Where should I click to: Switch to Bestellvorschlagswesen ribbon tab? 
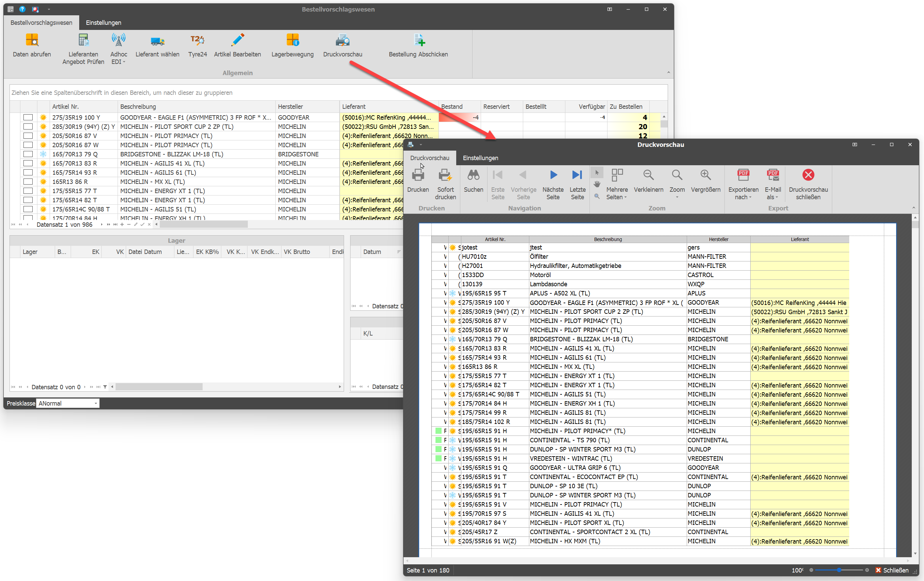[41, 23]
